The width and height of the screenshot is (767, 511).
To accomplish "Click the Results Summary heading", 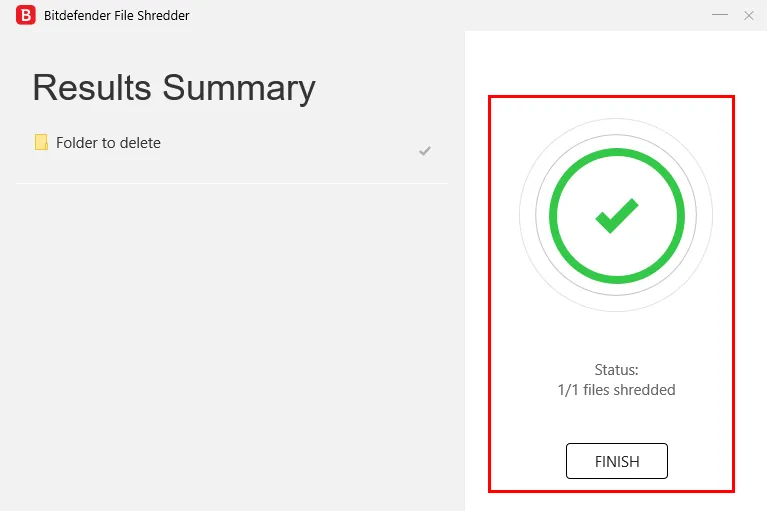I will pos(174,89).
